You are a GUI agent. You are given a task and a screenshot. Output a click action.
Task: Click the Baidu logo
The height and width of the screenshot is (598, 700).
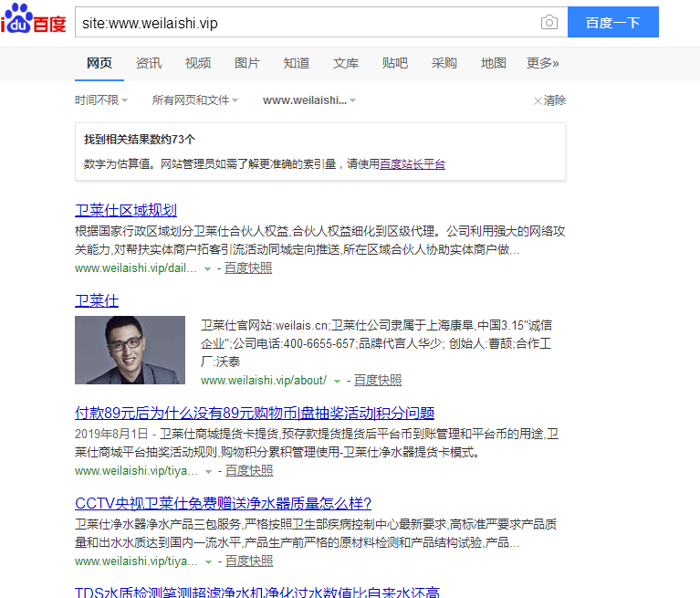coord(34,19)
